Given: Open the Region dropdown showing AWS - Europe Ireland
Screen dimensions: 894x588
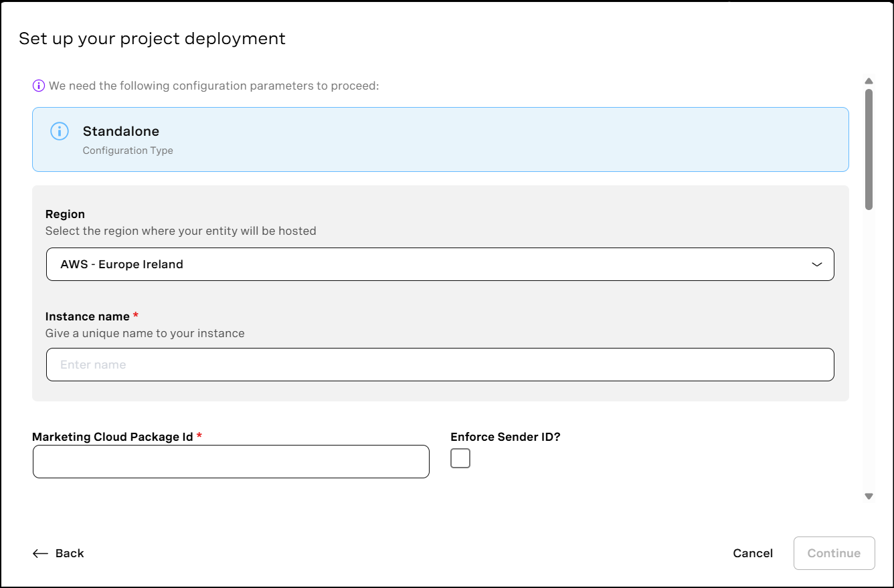Looking at the screenshot, I should click(x=440, y=264).
